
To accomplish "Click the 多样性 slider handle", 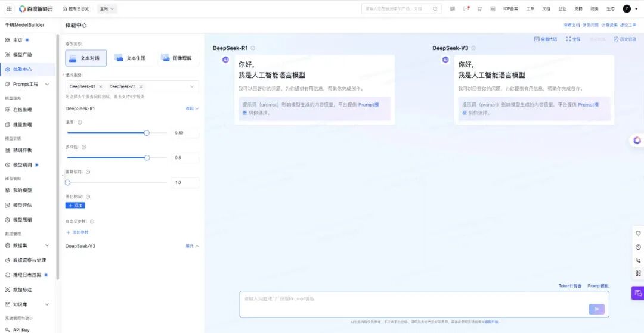I will [x=147, y=158].
